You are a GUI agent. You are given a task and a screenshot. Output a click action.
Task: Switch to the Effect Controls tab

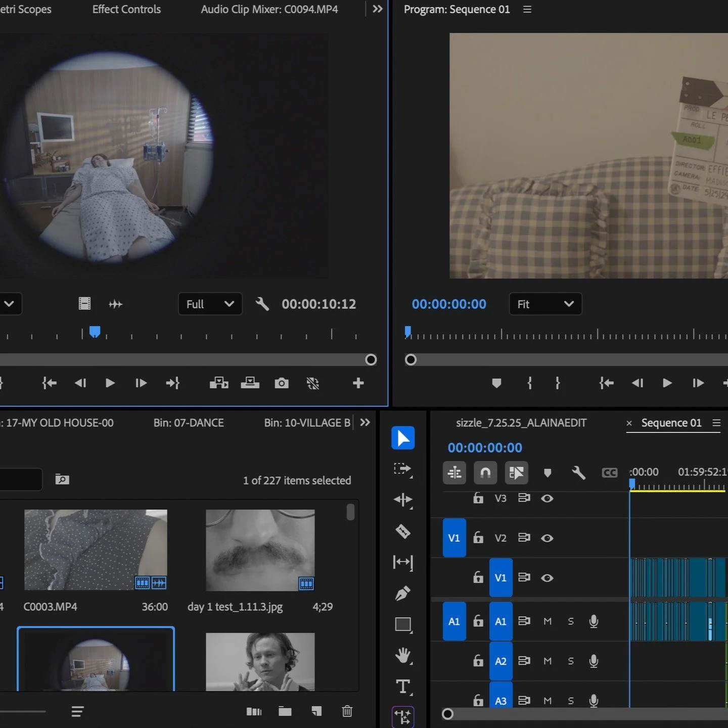(x=126, y=9)
